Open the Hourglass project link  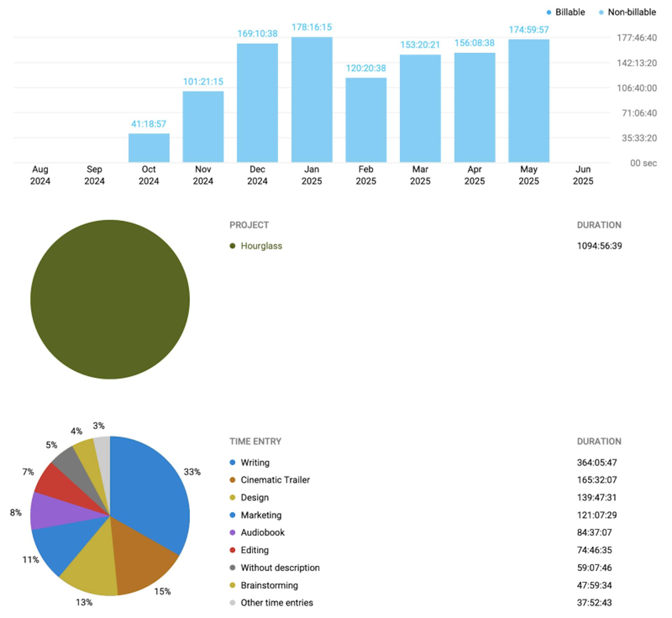[261, 246]
